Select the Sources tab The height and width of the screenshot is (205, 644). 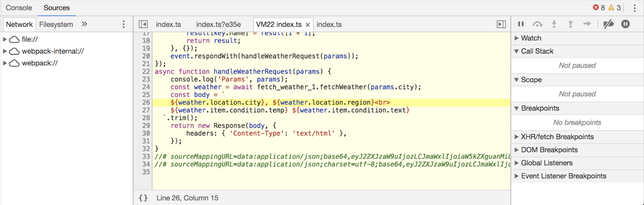pos(56,8)
